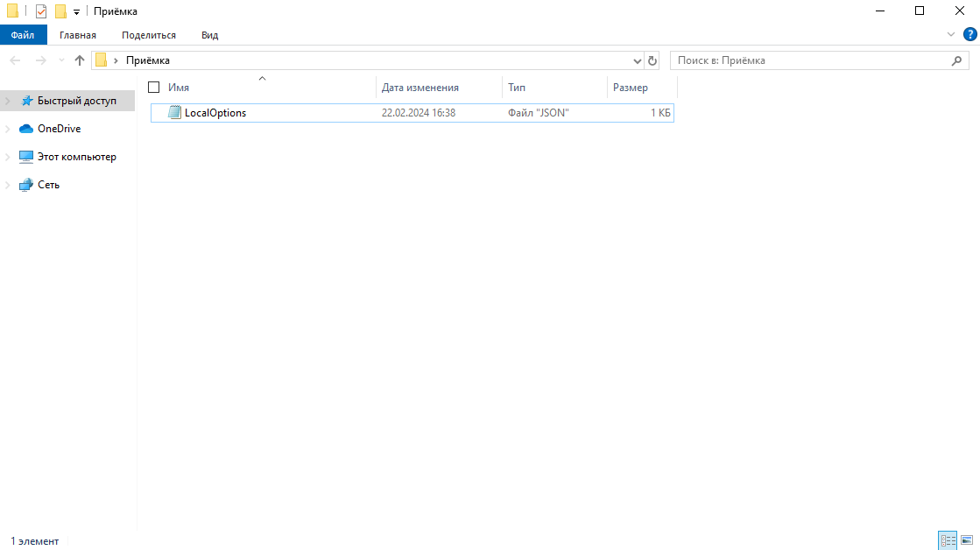Open address bar history dropdown
980x550 pixels.
(638, 61)
